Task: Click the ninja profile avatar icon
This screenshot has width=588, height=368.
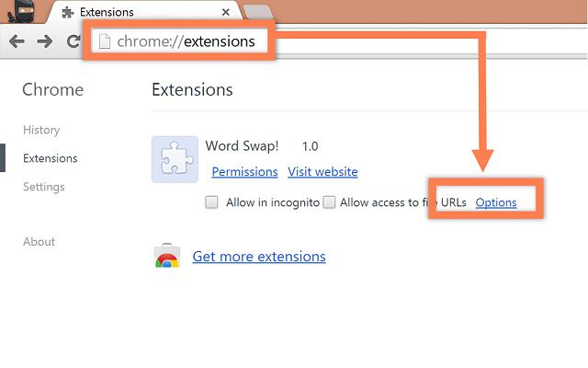Action: point(20,11)
